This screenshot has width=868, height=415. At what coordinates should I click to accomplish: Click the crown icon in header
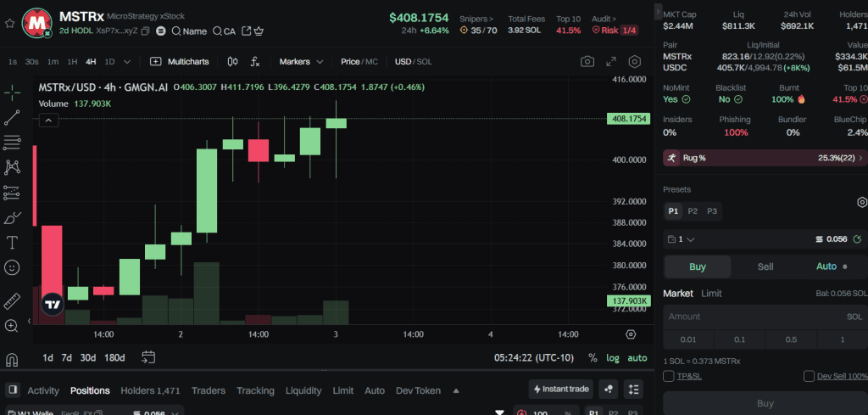(259, 31)
